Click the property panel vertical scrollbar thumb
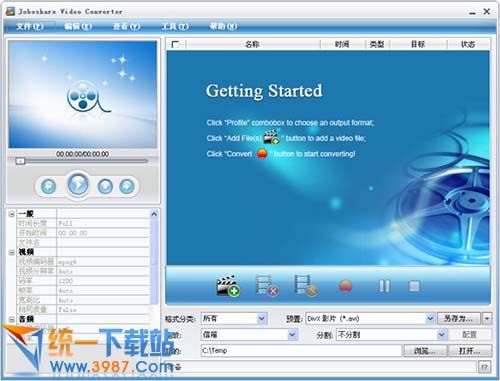The image size is (500, 381). pos(154,261)
